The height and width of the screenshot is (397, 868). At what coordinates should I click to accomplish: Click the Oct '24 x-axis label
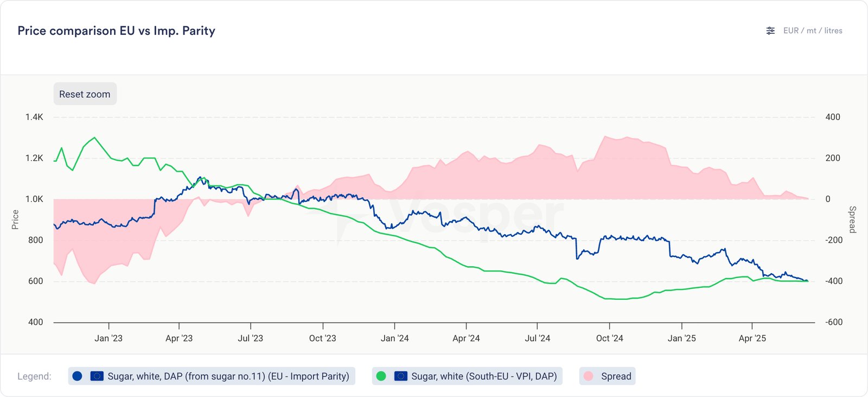click(x=609, y=338)
